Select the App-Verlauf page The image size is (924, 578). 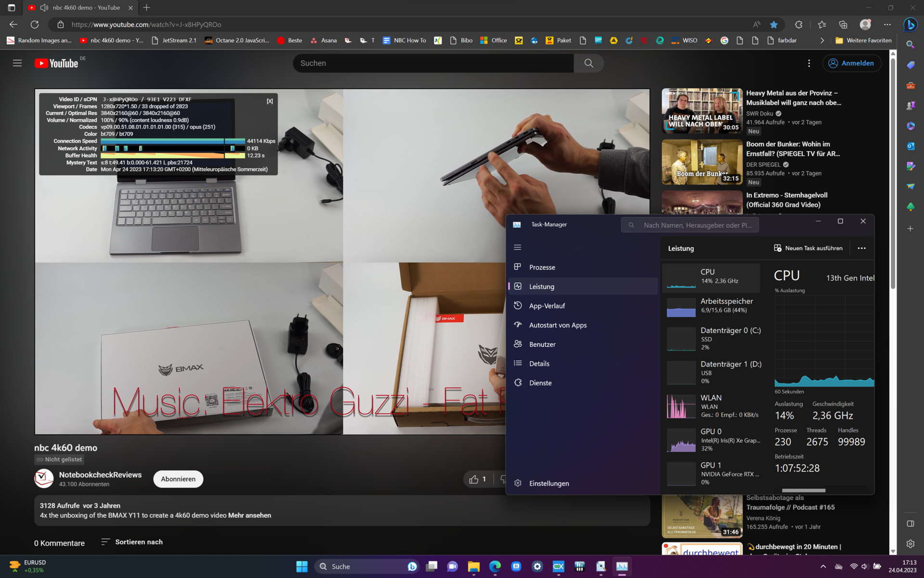[x=547, y=306]
